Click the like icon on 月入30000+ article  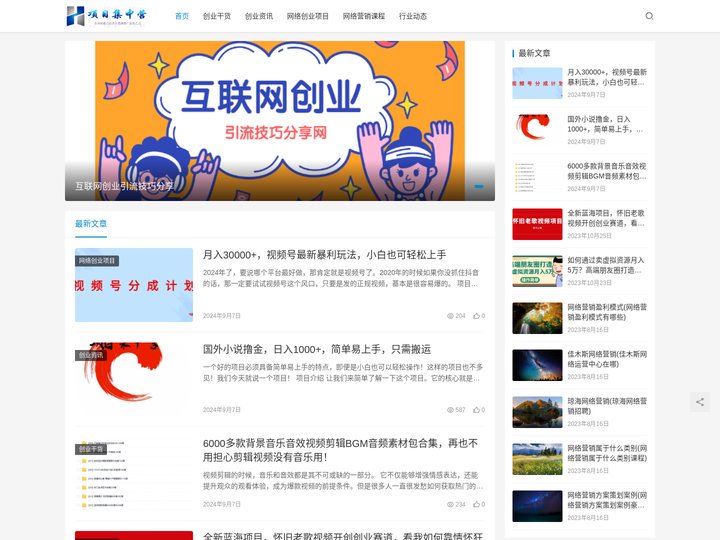tap(476, 316)
